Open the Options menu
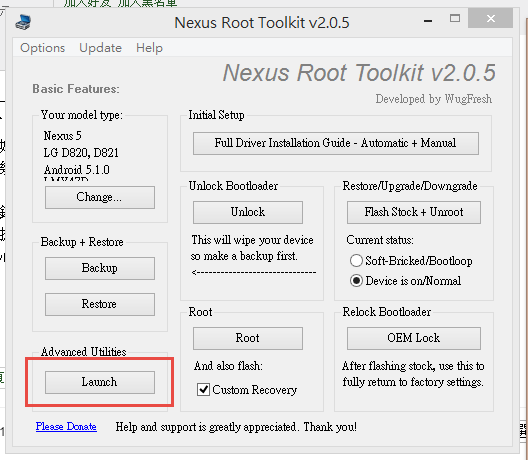 pos(42,48)
